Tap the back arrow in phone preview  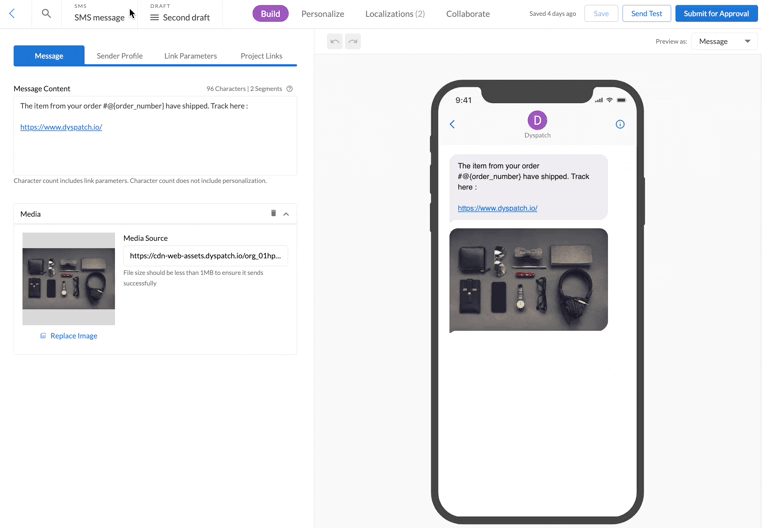pos(452,124)
